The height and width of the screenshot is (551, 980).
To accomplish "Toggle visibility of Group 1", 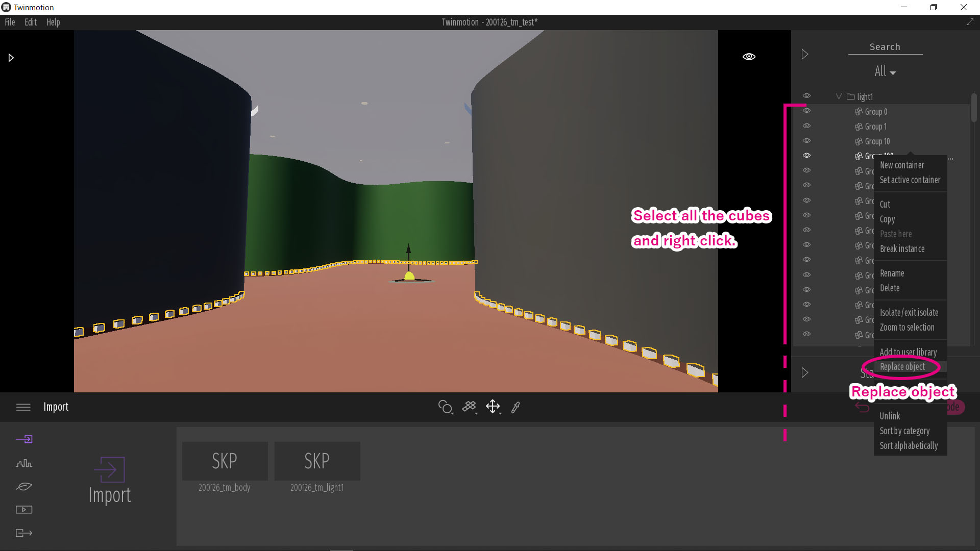I will [806, 126].
